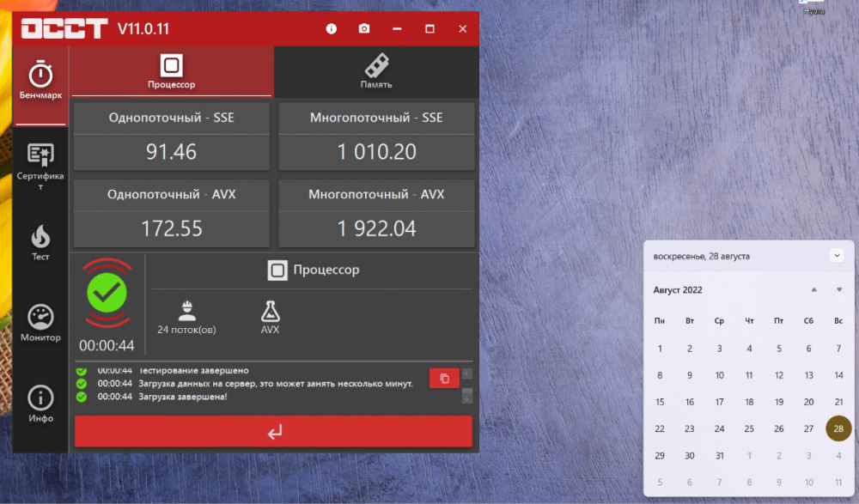Go to next month in calendar

pyautogui.click(x=838, y=290)
